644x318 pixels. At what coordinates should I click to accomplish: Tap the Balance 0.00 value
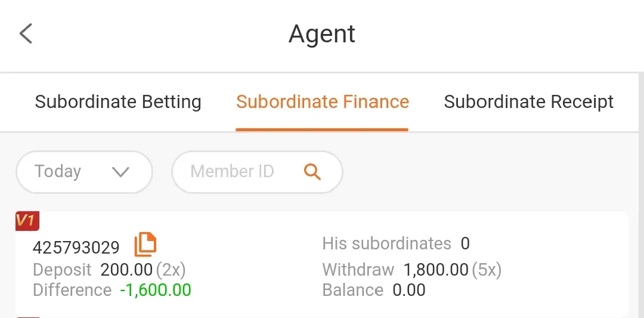click(409, 290)
